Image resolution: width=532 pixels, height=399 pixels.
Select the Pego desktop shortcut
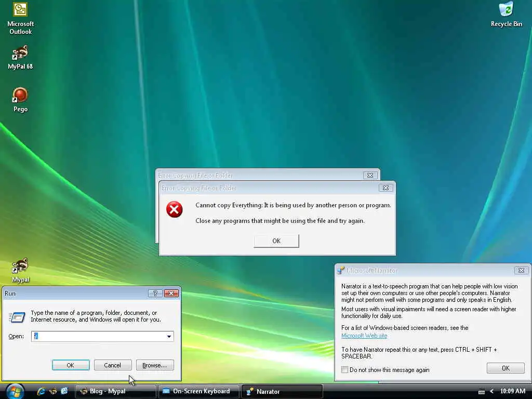(20, 100)
